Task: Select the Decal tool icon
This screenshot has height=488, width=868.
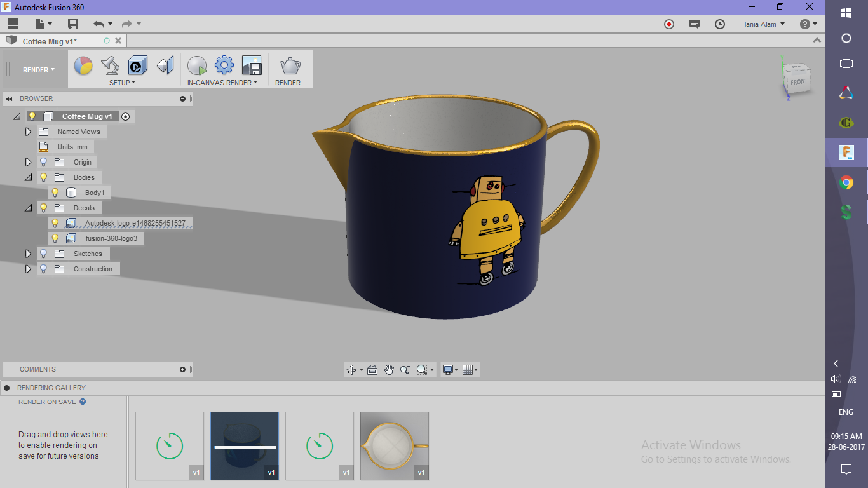Action: tap(138, 65)
